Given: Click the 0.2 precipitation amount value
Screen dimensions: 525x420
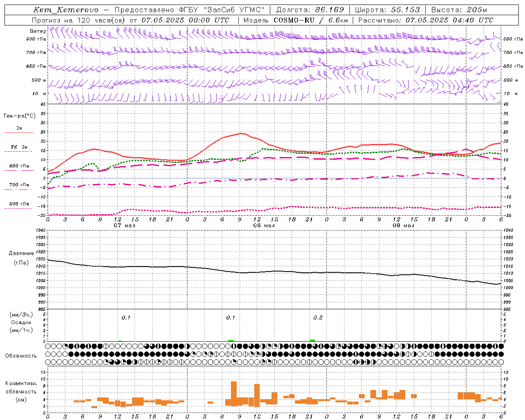Looking at the screenshot, I should coord(318,318).
